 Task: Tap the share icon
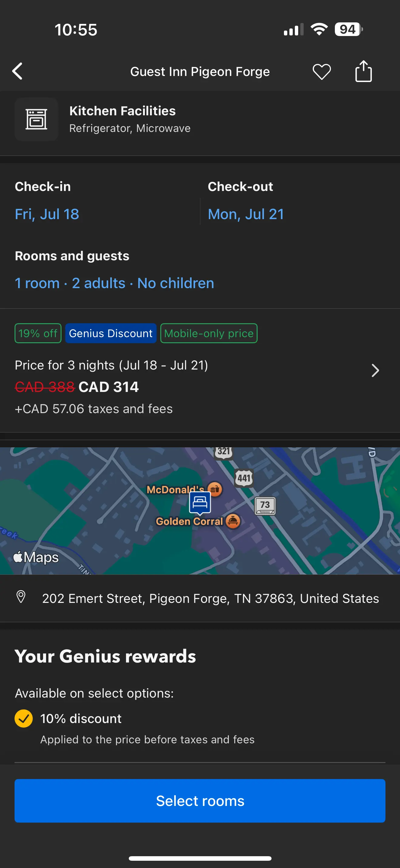click(x=363, y=71)
